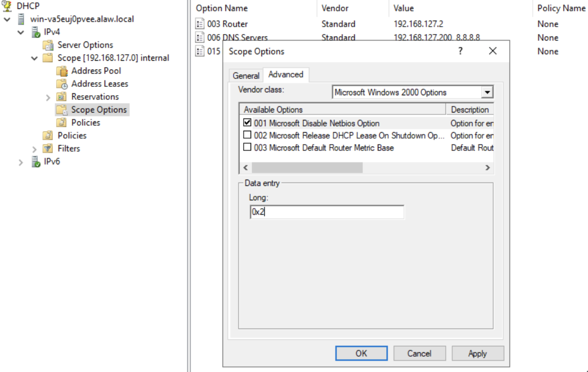This screenshot has height=372, width=588.
Task: Select the Scope Options folder icon
Action: click(61, 110)
